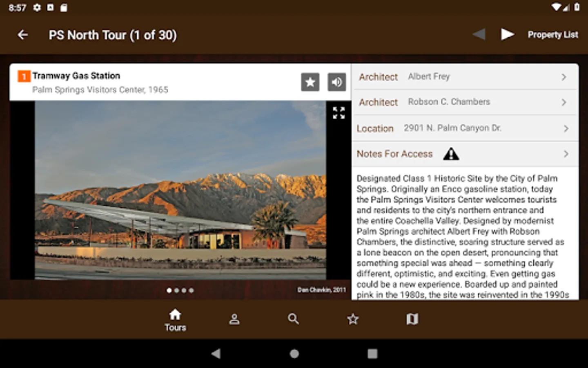Tap the battery icon in status bar
The width and height of the screenshot is (588, 368).
pos(577,7)
